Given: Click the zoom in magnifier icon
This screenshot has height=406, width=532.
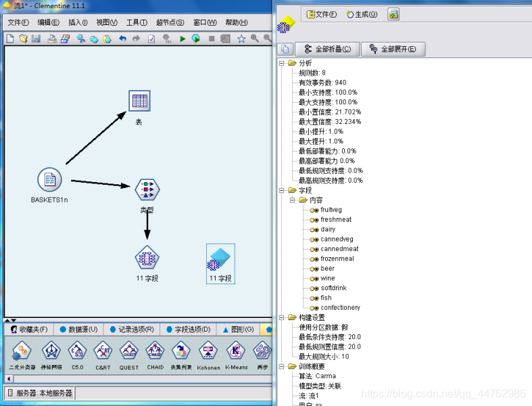Looking at the screenshot, I should click(x=254, y=39).
